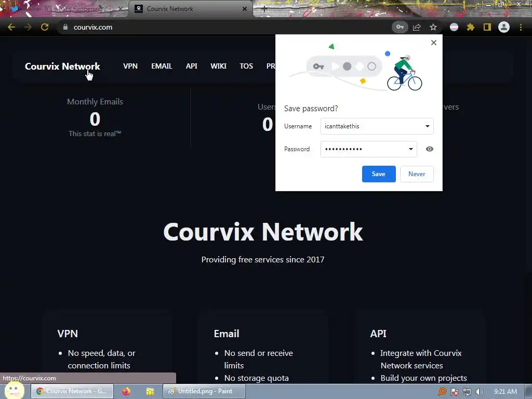
Task: Click the 9:21 AM clock
Action: click(506, 392)
